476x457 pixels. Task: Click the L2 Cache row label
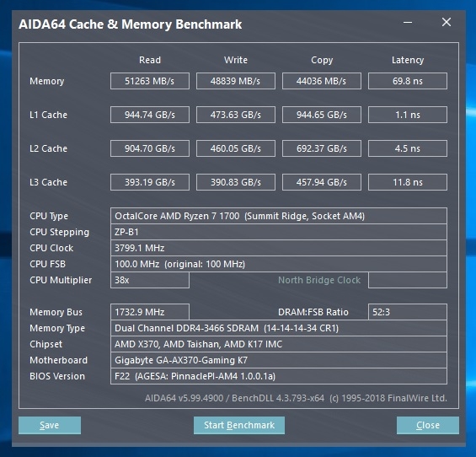[x=48, y=148]
